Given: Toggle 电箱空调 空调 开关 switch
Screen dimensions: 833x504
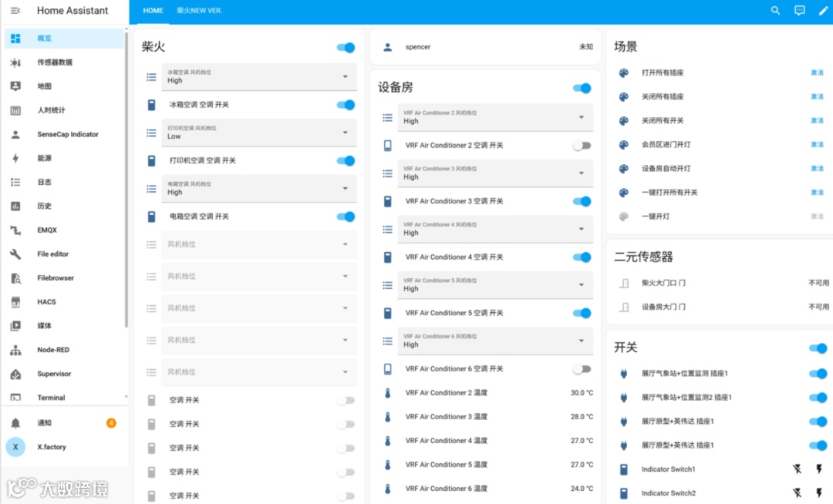Looking at the screenshot, I should pyautogui.click(x=346, y=217).
